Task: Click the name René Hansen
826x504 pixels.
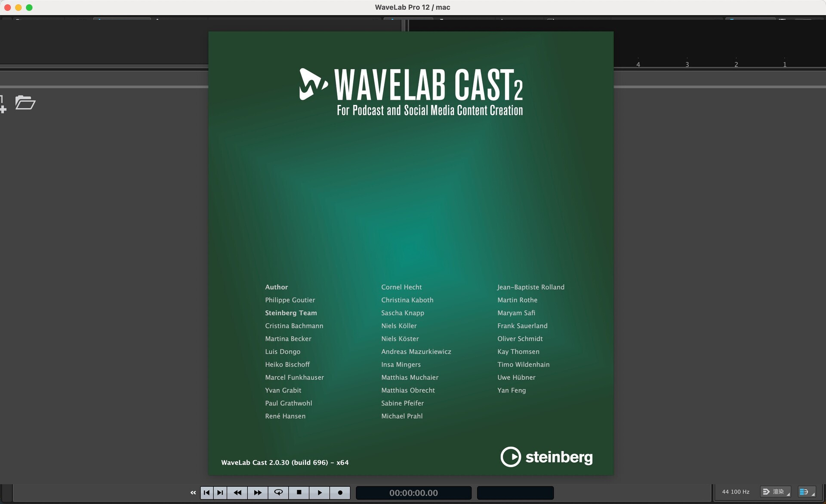Action: [285, 416]
